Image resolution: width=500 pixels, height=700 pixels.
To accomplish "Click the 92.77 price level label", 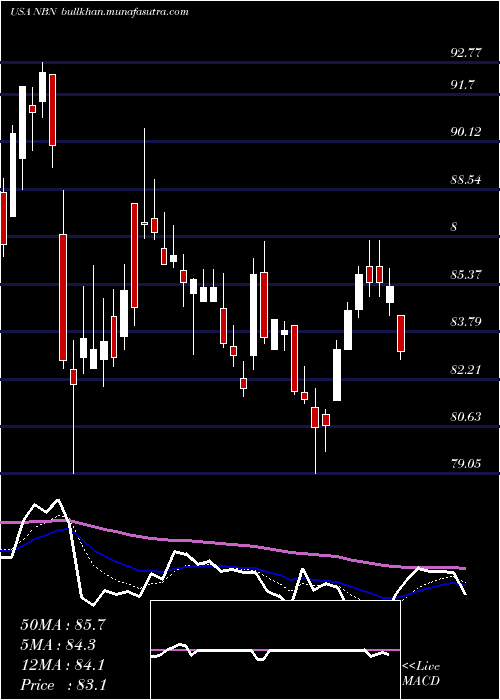I will (x=466, y=53).
